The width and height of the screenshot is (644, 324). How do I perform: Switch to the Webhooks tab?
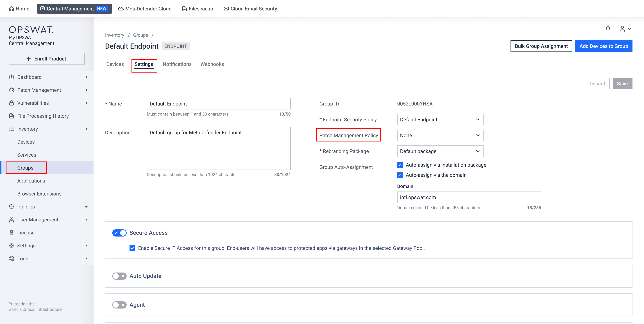(212, 64)
